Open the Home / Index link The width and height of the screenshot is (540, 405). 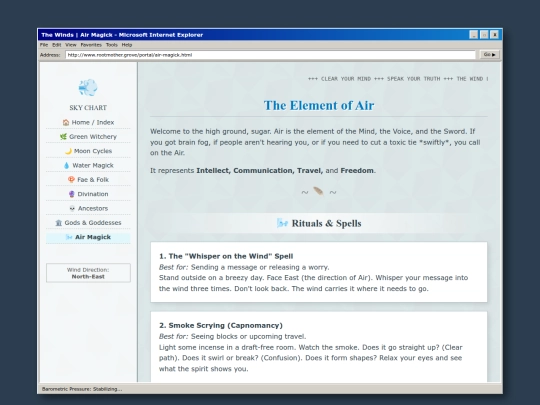(x=88, y=122)
